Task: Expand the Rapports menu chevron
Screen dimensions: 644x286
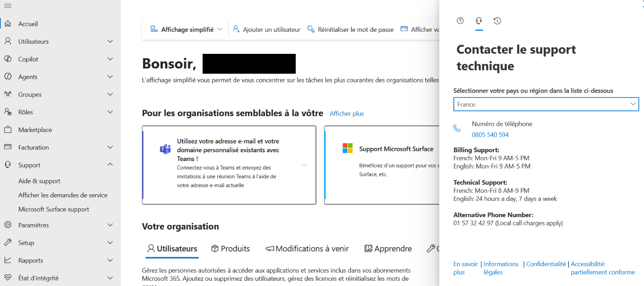Action: pos(110,260)
